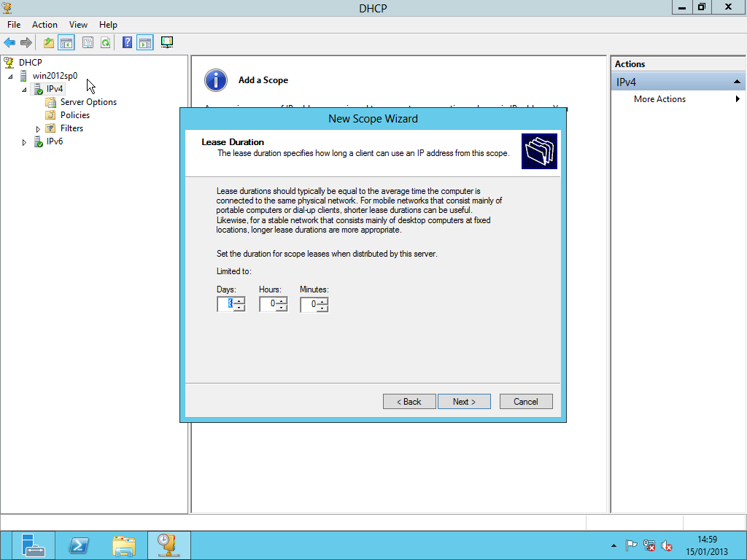Image resolution: width=747 pixels, height=560 pixels.
Task: Click the monitor icon at the toolbar end
Action: 167,42
